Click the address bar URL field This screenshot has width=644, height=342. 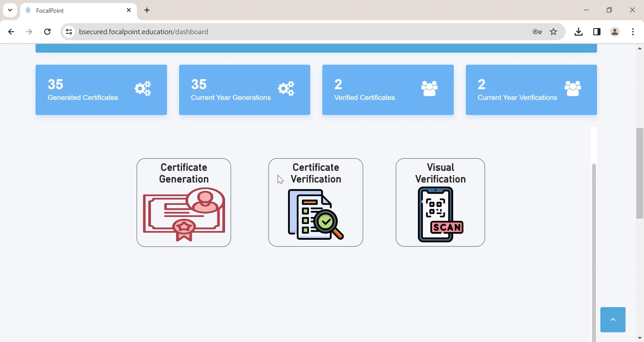pos(235,32)
